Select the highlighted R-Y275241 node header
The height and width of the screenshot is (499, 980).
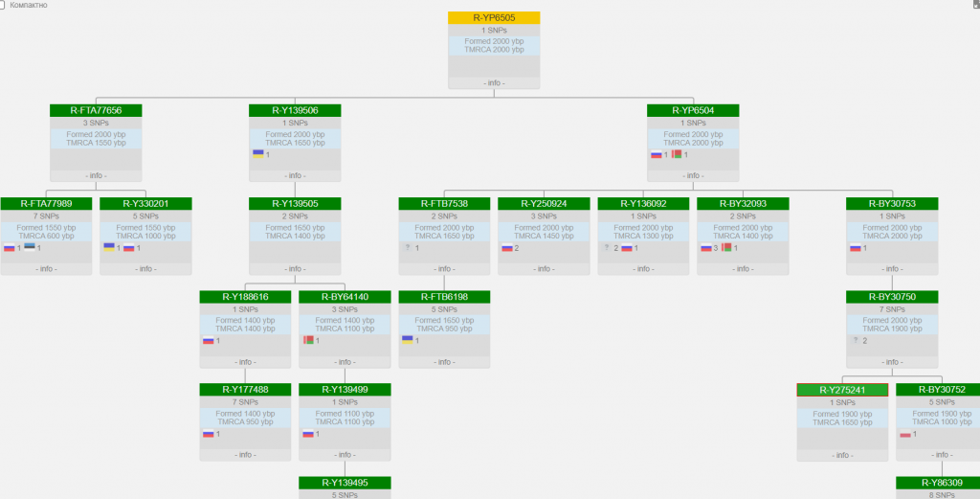point(842,390)
